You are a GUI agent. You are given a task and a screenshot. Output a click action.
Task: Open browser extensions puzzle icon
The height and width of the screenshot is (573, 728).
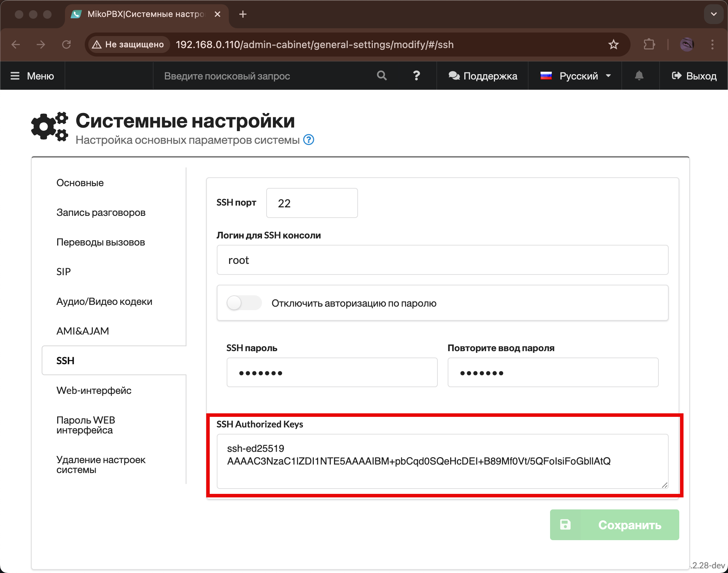[649, 45]
